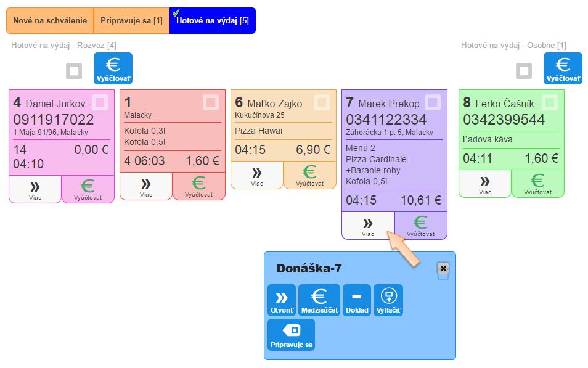Open Medzisúčet in Donáška-7 popup

[x=319, y=300]
